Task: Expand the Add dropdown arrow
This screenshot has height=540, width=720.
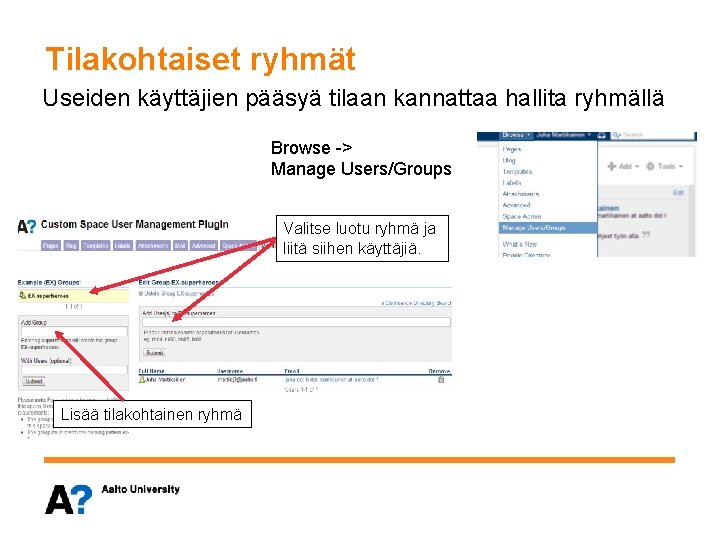Action: (637, 167)
